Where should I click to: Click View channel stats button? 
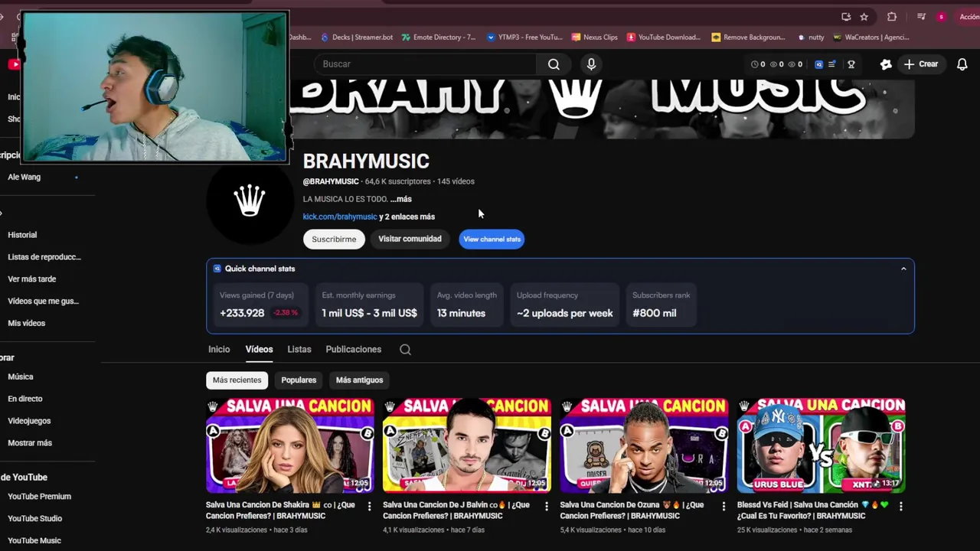492,239
